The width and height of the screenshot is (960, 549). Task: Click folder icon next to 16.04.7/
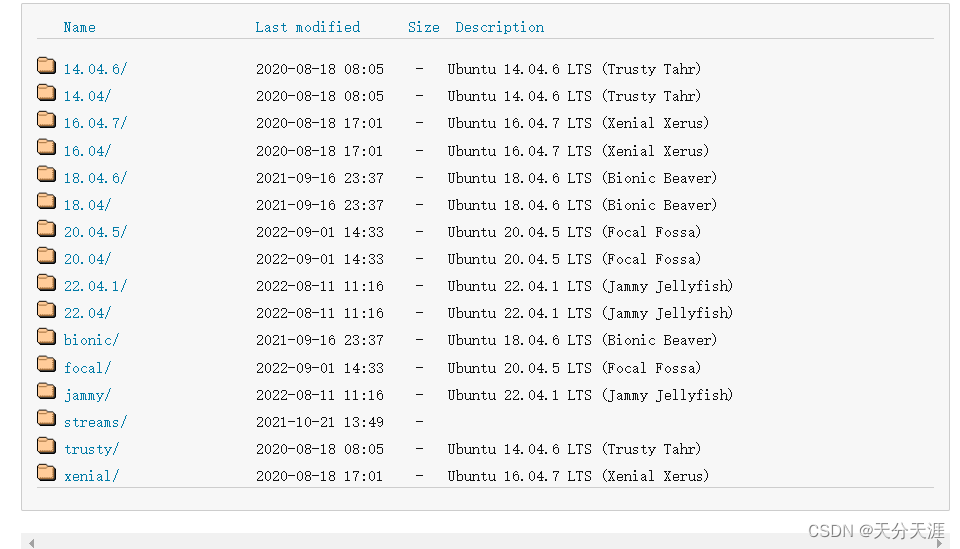click(47, 119)
